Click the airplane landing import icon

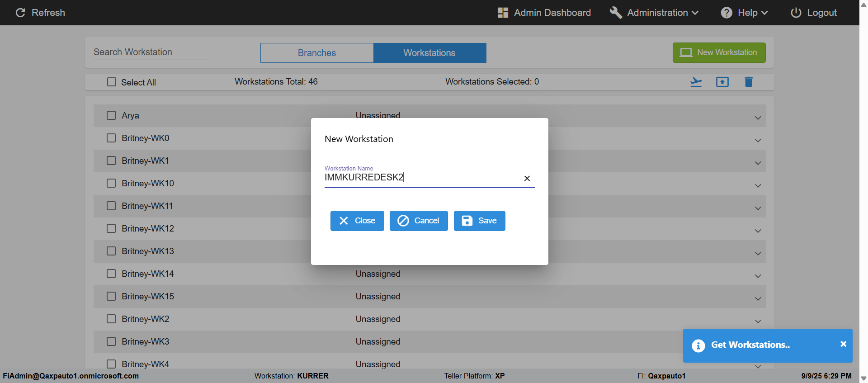(696, 82)
